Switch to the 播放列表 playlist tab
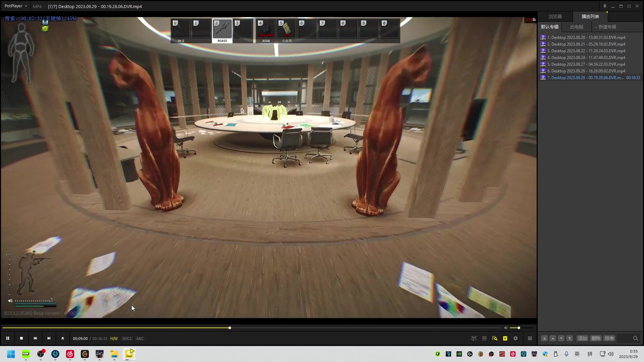The width and height of the screenshot is (644, 362). pyautogui.click(x=590, y=16)
